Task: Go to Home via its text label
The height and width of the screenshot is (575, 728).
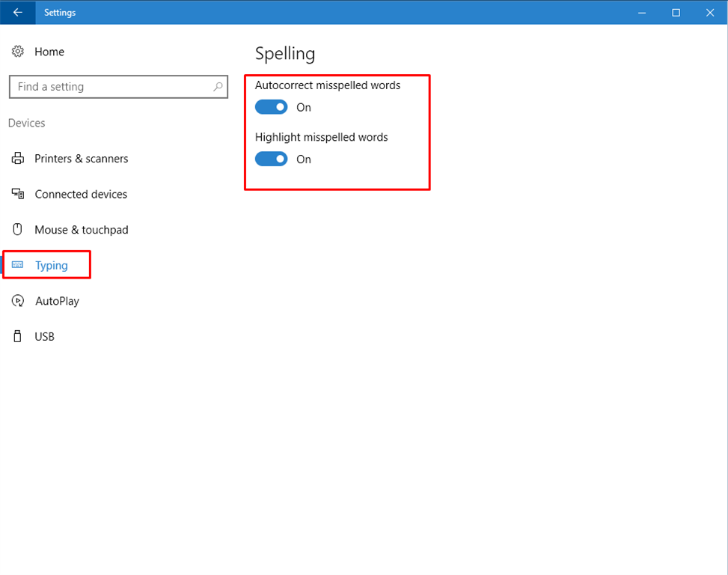Action: (x=49, y=52)
